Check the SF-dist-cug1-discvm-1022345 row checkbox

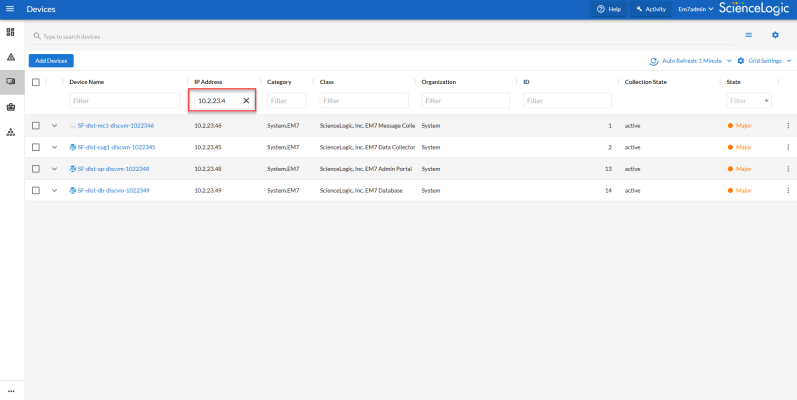[36, 147]
